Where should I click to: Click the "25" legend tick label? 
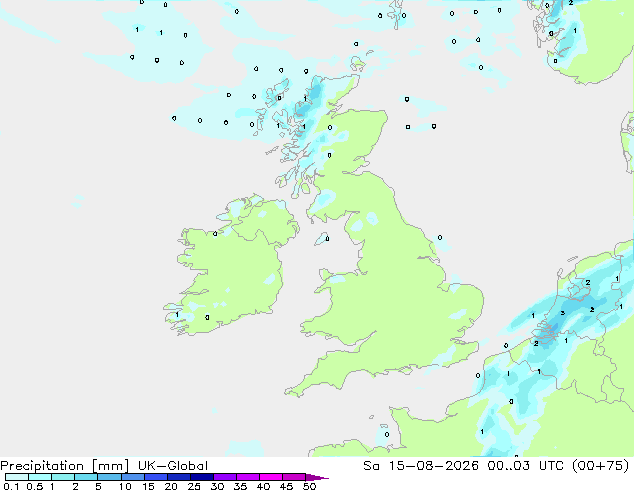coord(194,486)
